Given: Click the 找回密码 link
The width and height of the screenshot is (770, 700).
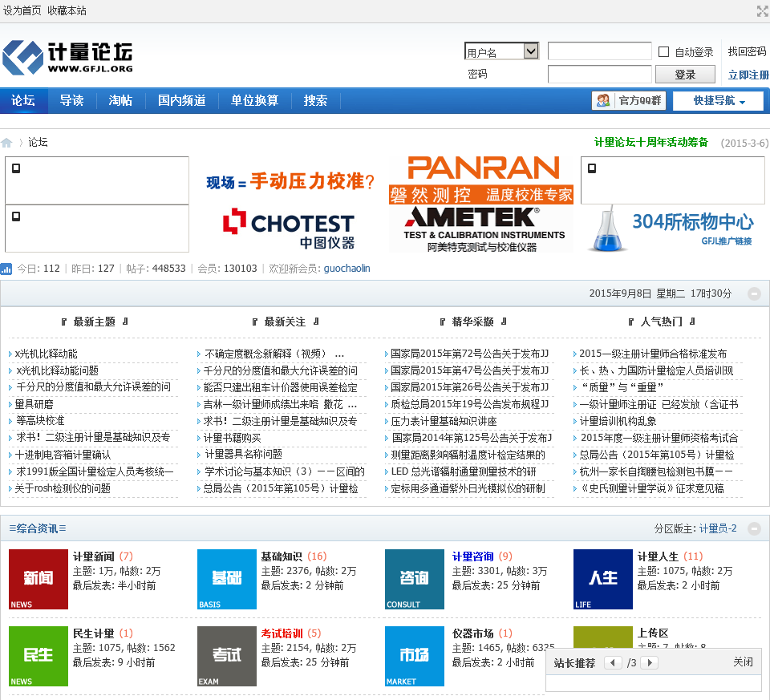Looking at the screenshot, I should [x=747, y=51].
